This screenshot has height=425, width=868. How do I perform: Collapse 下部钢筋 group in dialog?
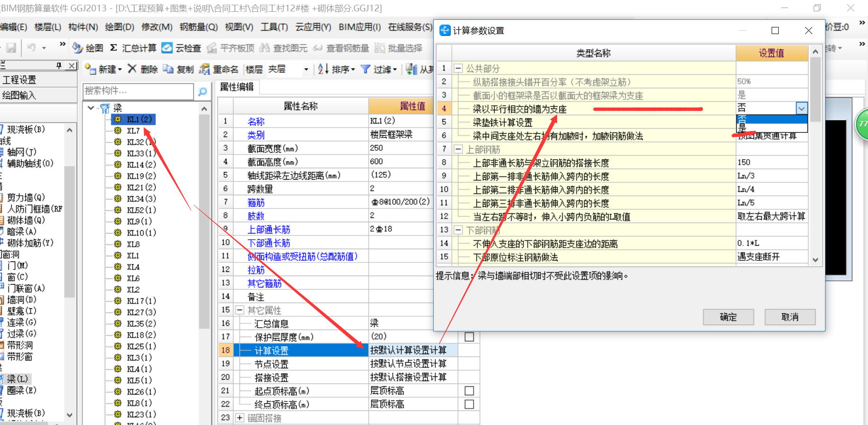point(458,230)
